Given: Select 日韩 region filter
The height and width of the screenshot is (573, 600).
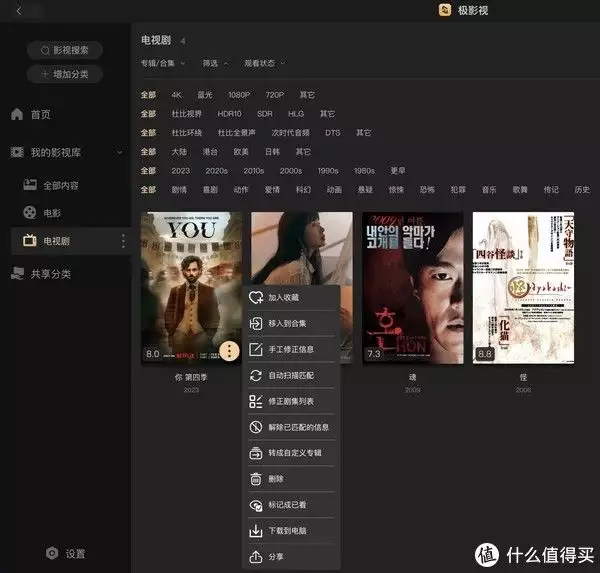Looking at the screenshot, I should point(272,152).
